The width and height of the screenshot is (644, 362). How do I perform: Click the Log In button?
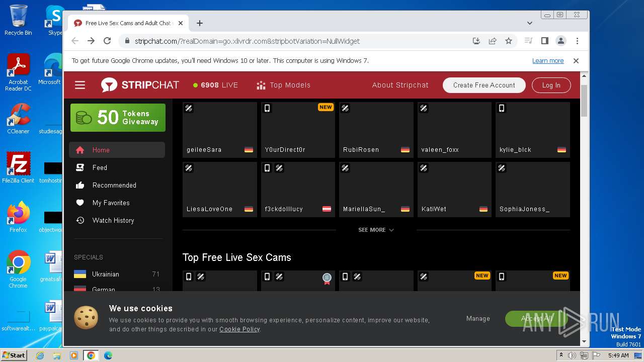click(x=551, y=85)
